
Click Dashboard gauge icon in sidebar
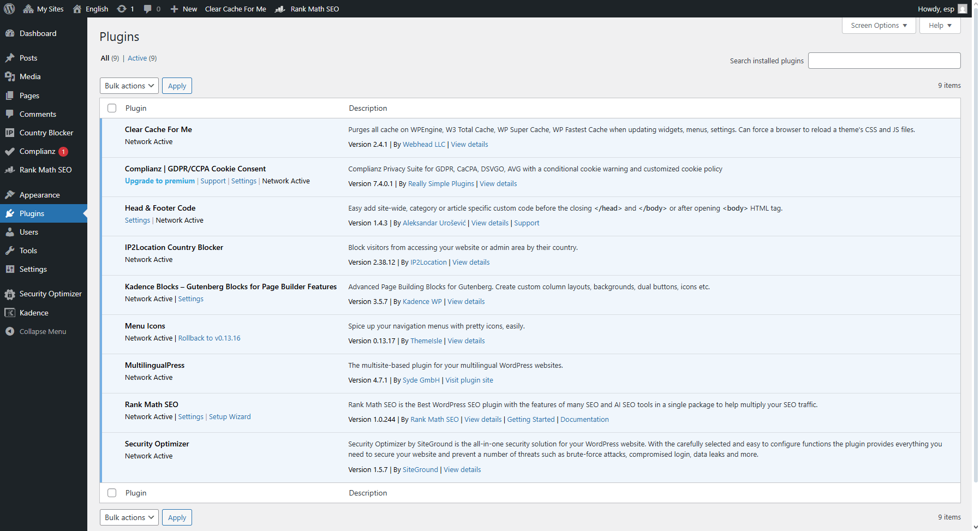10,33
